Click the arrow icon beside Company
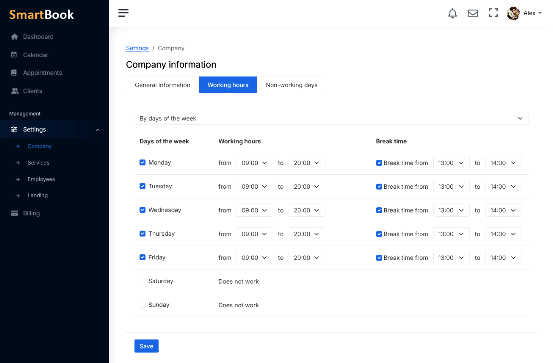The image size is (553, 363). 18,146
